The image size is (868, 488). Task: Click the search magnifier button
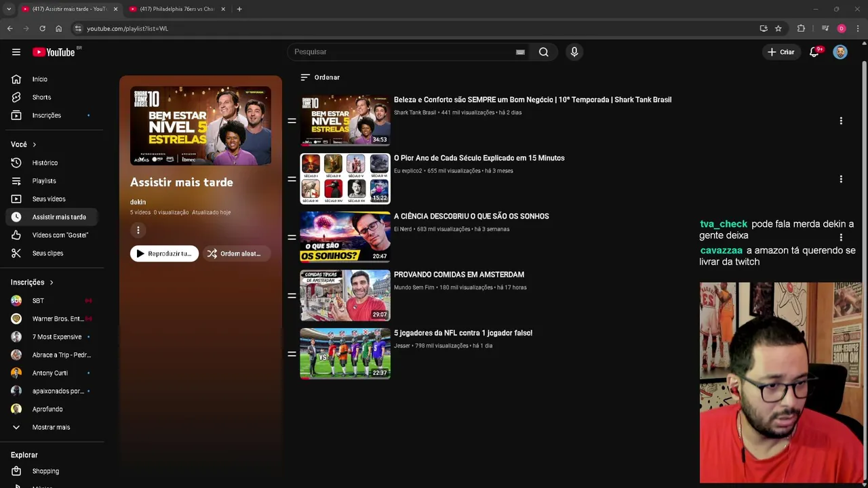point(544,52)
